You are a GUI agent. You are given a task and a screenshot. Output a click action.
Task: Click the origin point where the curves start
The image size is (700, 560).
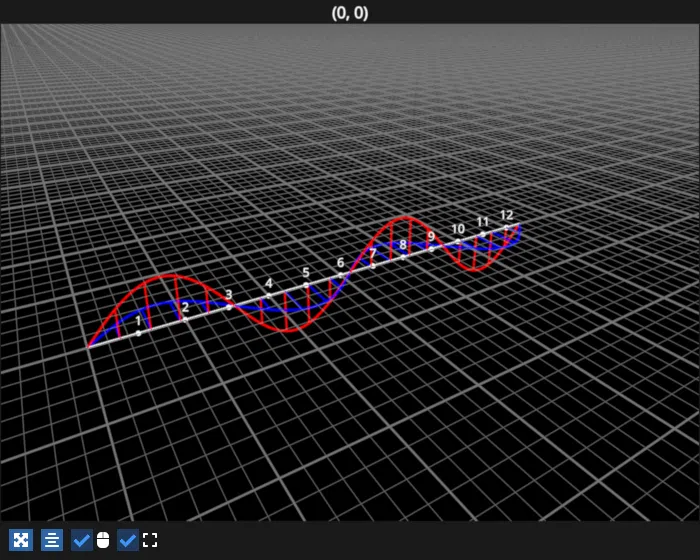tap(89, 347)
